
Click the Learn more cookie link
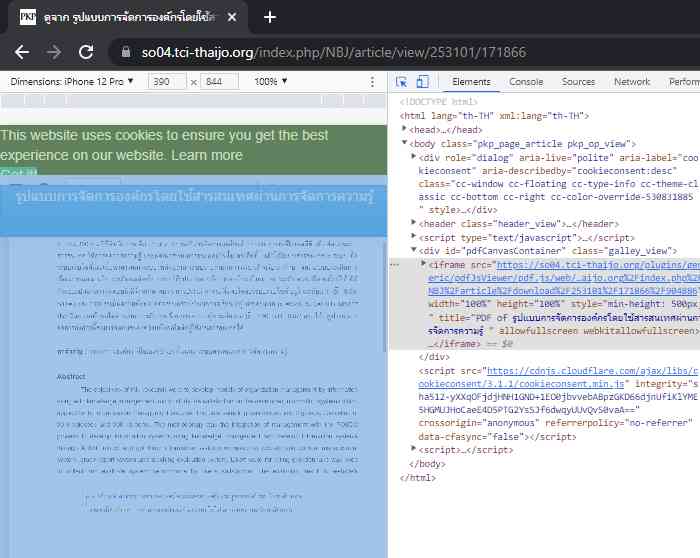point(206,155)
